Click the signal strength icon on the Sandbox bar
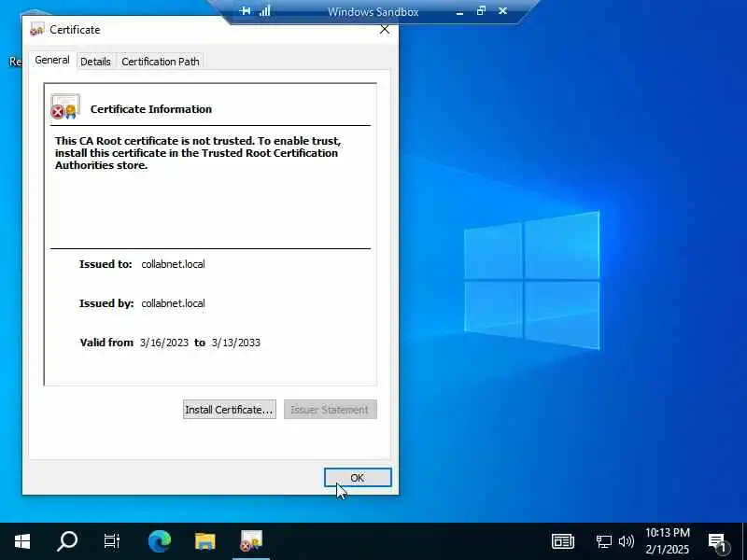 tap(265, 10)
